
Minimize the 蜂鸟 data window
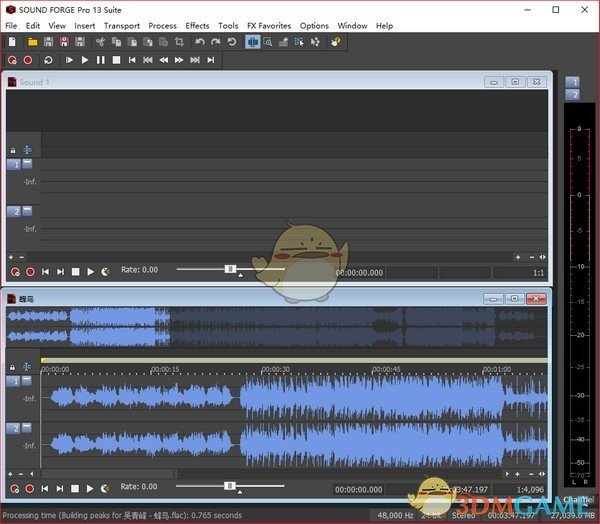[x=493, y=299]
